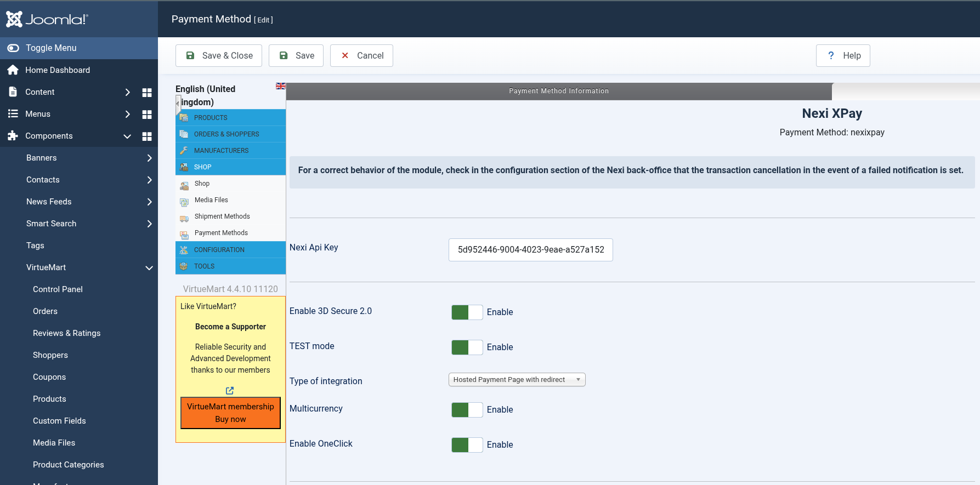This screenshot has height=485, width=980.
Task: Expand the Contacts submenu chevron
Action: pyautogui.click(x=150, y=180)
